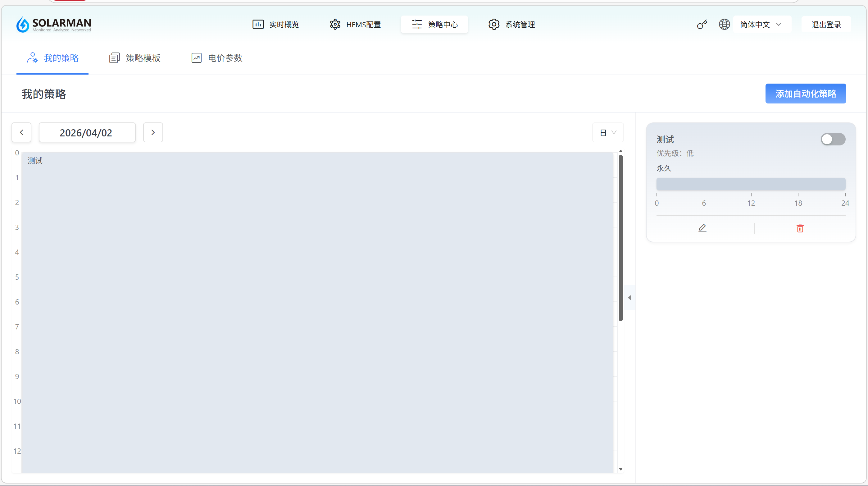Image resolution: width=868 pixels, height=486 pixels.
Task: Click the 2026/04/02 date field
Action: (87, 133)
